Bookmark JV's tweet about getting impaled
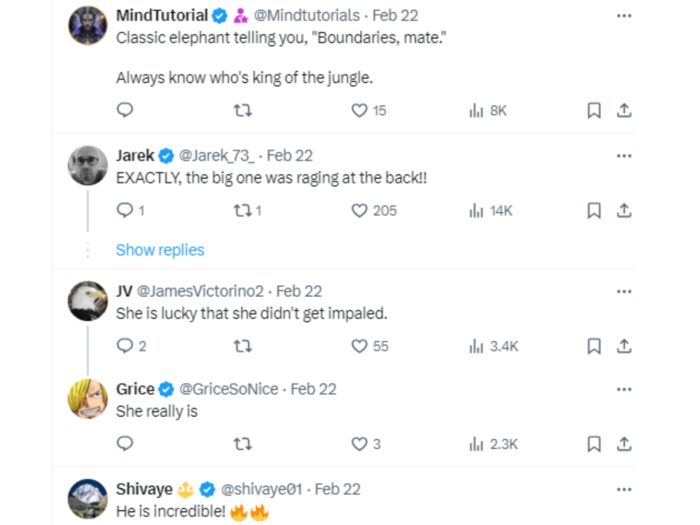Screen dimensions: 700x525 (x=594, y=346)
